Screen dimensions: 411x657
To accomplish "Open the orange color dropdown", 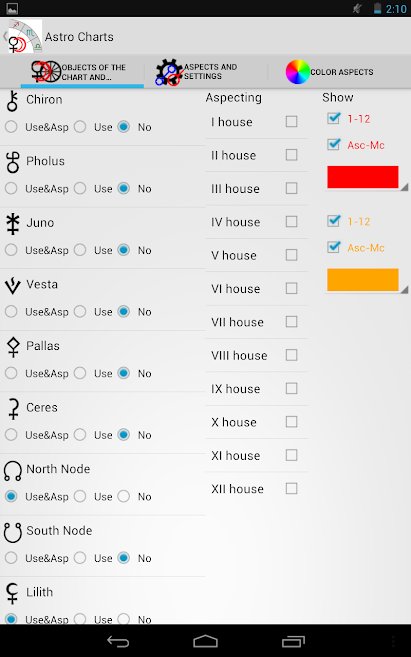I will (363, 280).
